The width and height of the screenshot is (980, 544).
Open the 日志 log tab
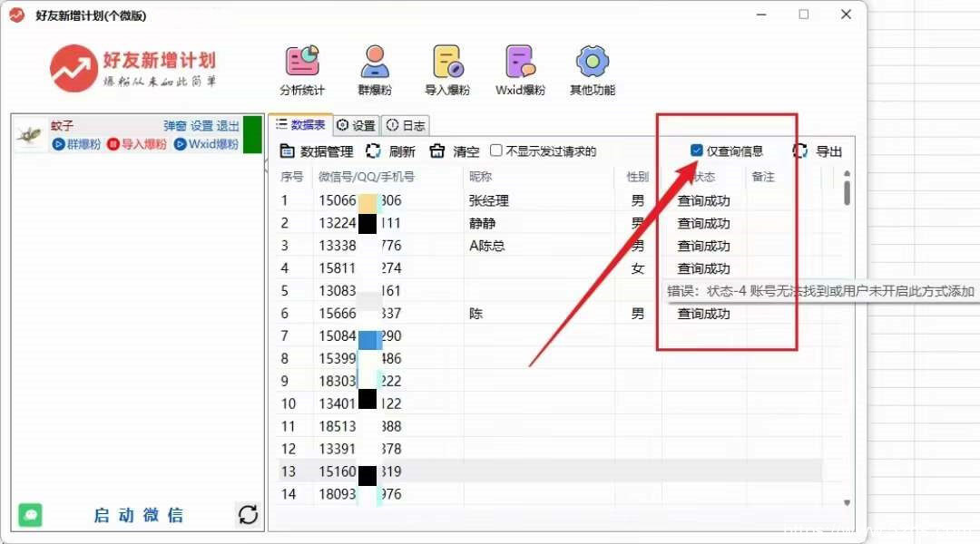[x=405, y=125]
